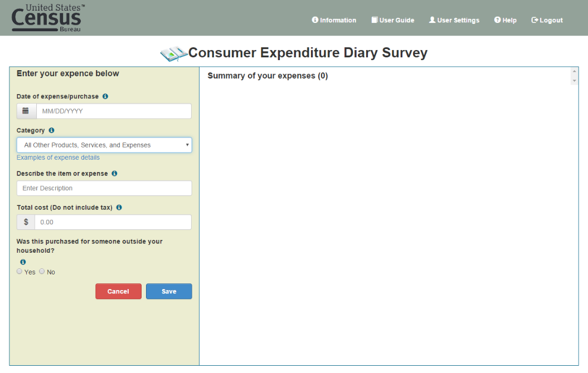Click info icon above the Yes/No options
This screenshot has width=588, height=373.
point(23,262)
